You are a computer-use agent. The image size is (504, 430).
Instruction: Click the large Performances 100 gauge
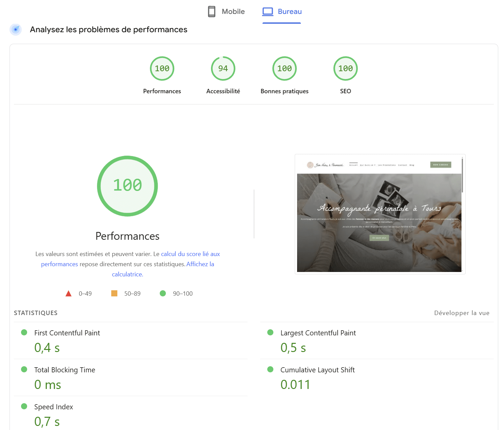(127, 186)
